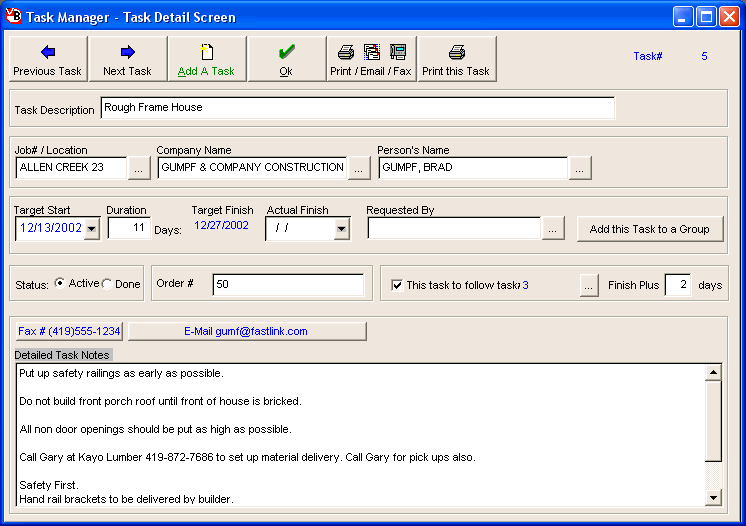Click into the Task Description field
Viewport: 746px width, 526px height.
pyautogui.click(x=357, y=108)
